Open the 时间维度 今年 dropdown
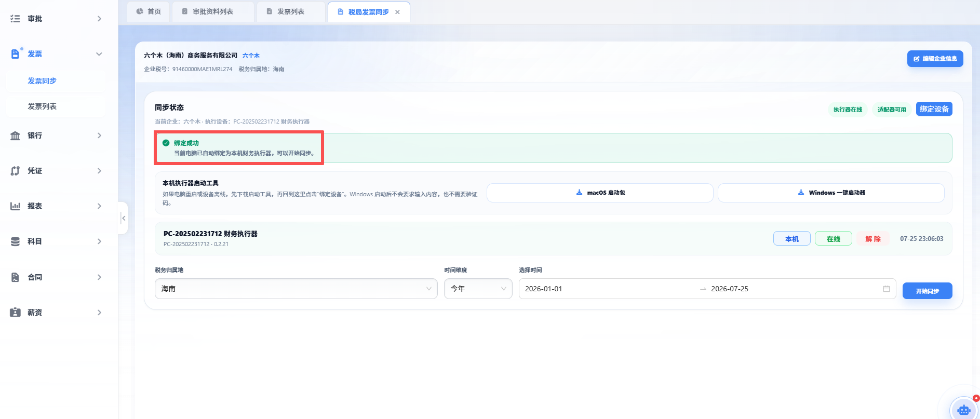Screen dimensions: 980x419 (478, 289)
